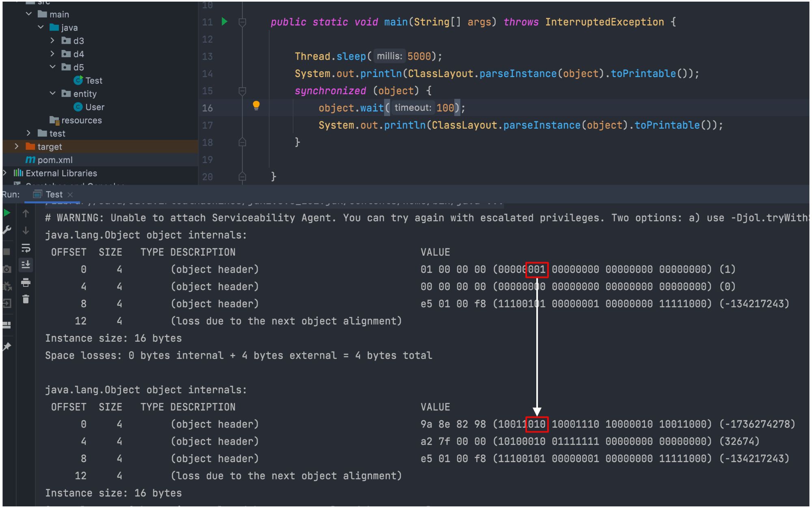Click the print console output icon
This screenshot has width=812, height=508.
click(x=26, y=282)
